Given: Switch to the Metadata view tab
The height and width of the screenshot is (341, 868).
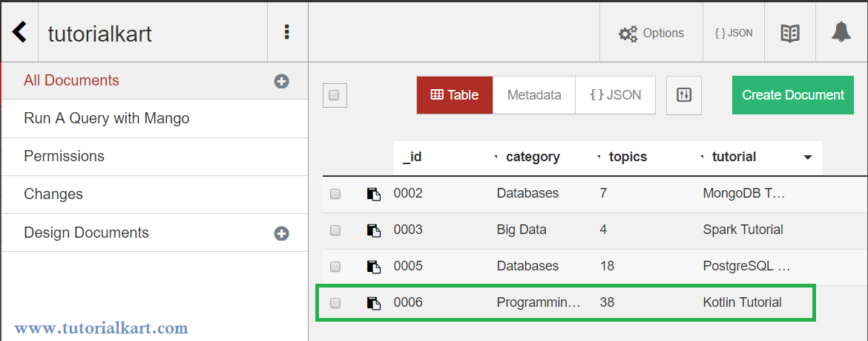Looking at the screenshot, I should pyautogui.click(x=534, y=95).
